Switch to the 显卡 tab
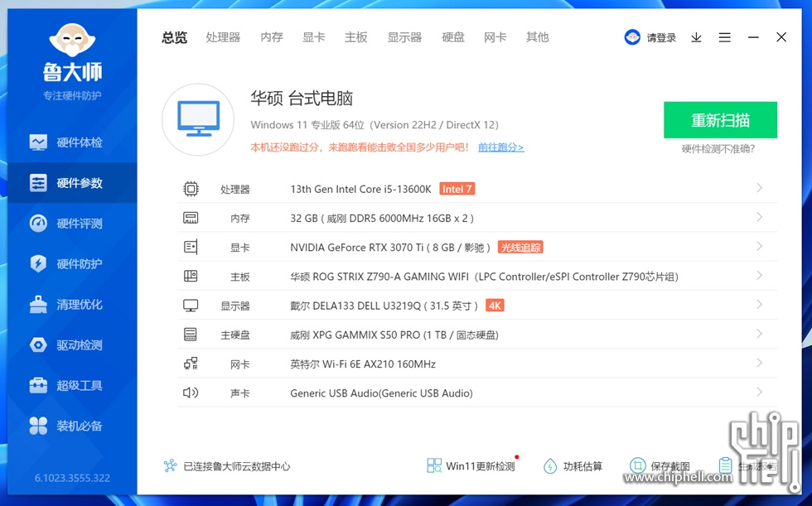Viewport: 812px width, 506px height. click(x=314, y=37)
